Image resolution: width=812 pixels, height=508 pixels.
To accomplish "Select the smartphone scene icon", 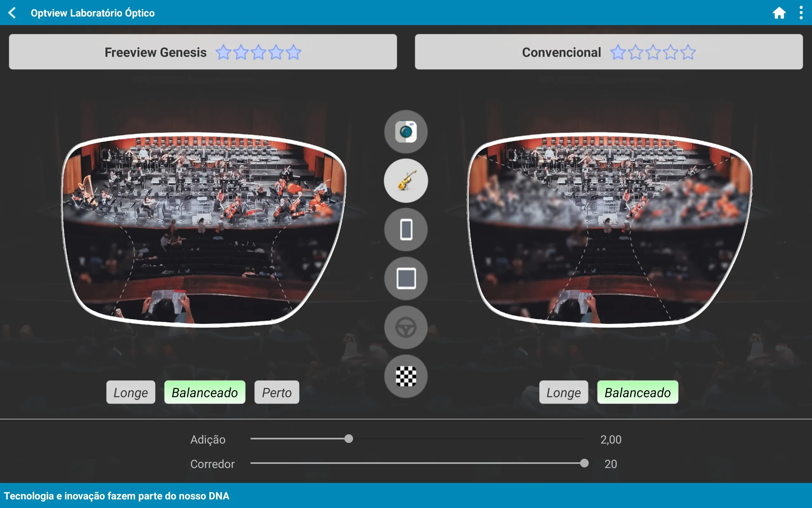I will (406, 230).
